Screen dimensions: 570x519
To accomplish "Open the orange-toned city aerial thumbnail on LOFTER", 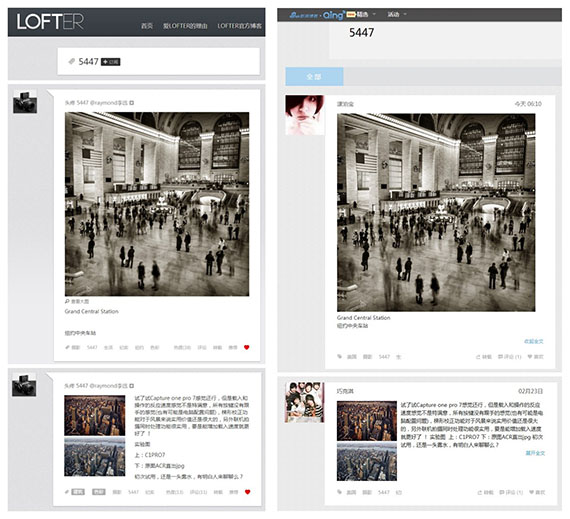I will click(x=95, y=415).
